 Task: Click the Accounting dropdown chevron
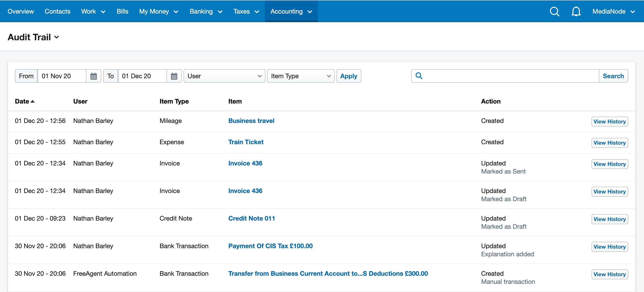(x=310, y=11)
